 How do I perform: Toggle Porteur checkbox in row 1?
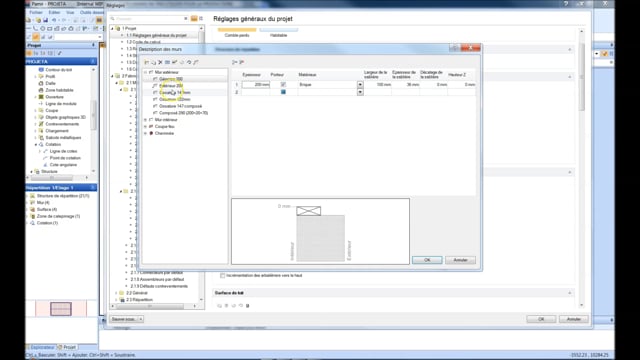283,84
